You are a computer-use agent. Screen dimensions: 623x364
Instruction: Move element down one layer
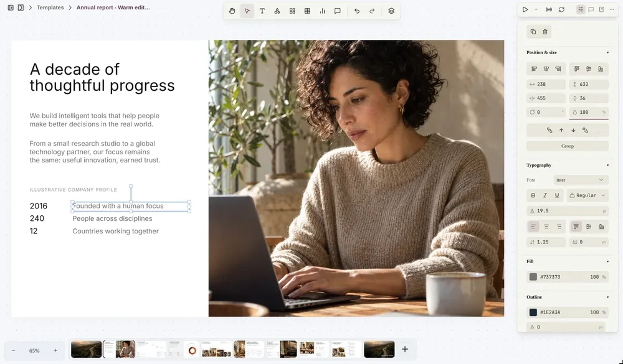[573, 130]
